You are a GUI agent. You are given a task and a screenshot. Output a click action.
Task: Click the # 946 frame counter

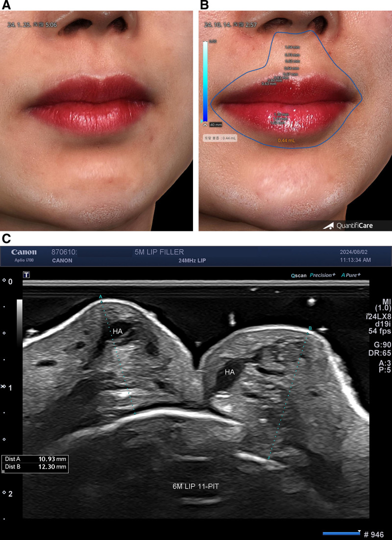pos(374,535)
